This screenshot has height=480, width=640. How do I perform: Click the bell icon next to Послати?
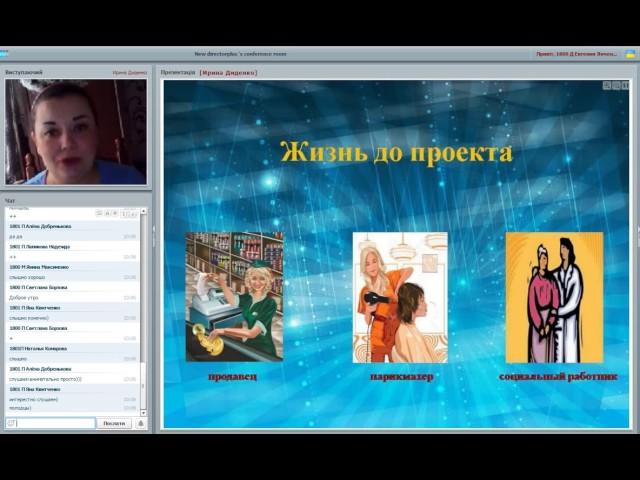pyautogui.click(x=141, y=423)
